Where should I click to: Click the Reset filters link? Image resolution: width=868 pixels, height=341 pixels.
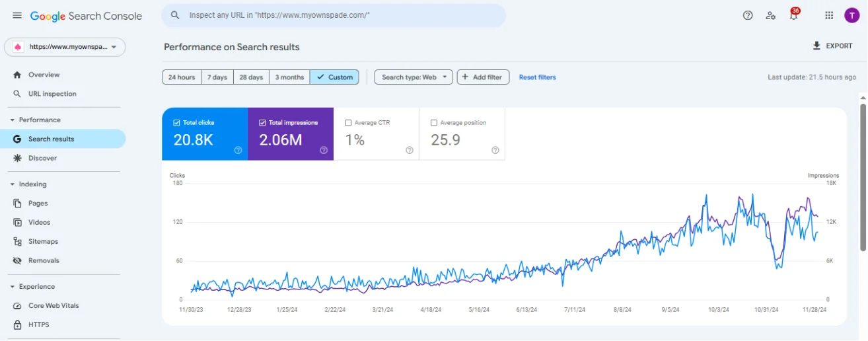pos(537,77)
